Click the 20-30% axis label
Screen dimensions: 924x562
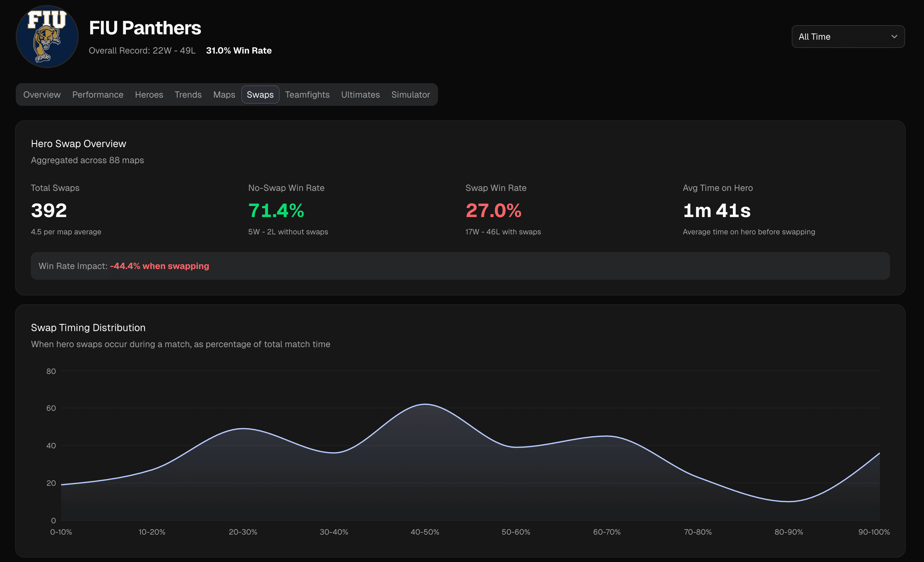point(242,532)
